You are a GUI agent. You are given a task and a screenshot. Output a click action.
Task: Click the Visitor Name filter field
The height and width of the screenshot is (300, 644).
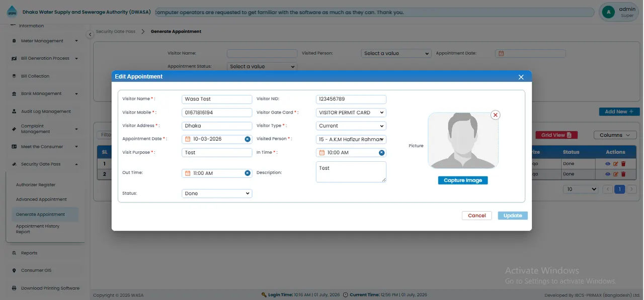(262, 53)
